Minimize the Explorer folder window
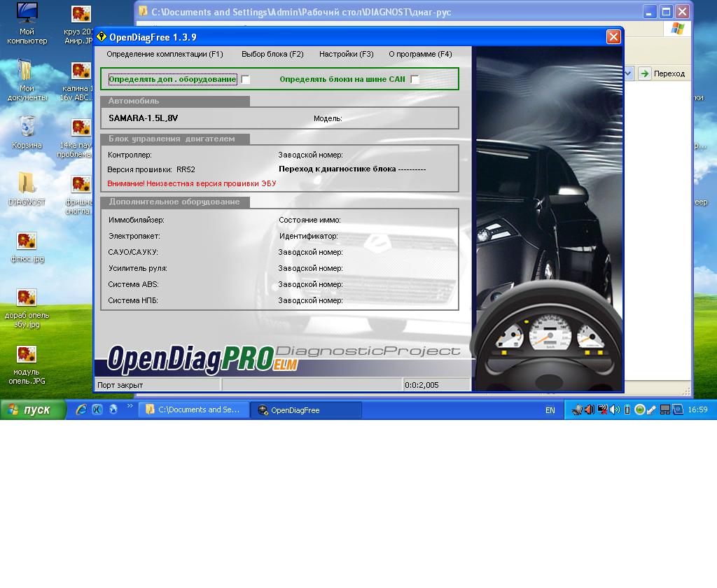This screenshot has height=588, width=717. click(x=649, y=12)
